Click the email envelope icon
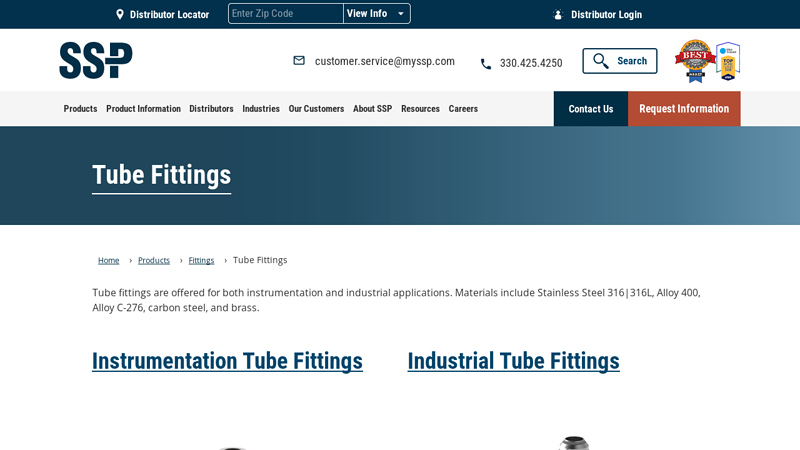 299,60
